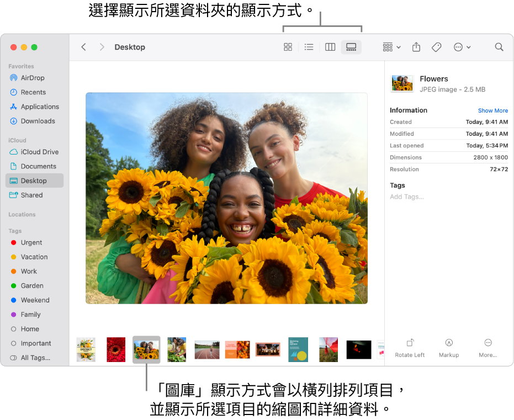Screen dimensions: 514x420
Task: Click the Favorites section header
Action: click(x=22, y=67)
